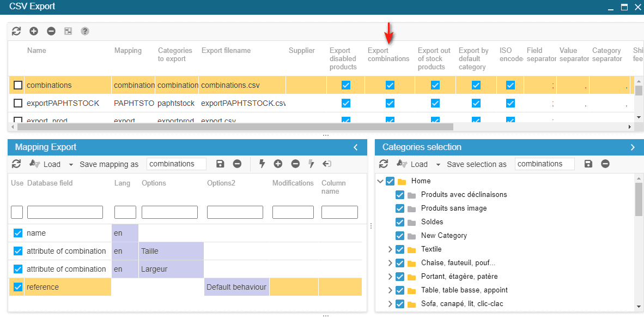
Task: Click the help question mark icon
Action: [85, 32]
